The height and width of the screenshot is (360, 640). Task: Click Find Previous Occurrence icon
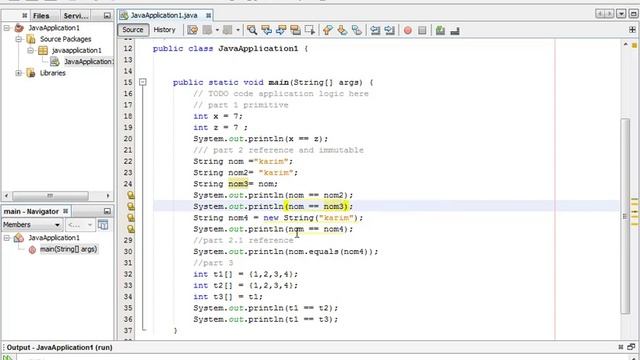tap(267, 30)
